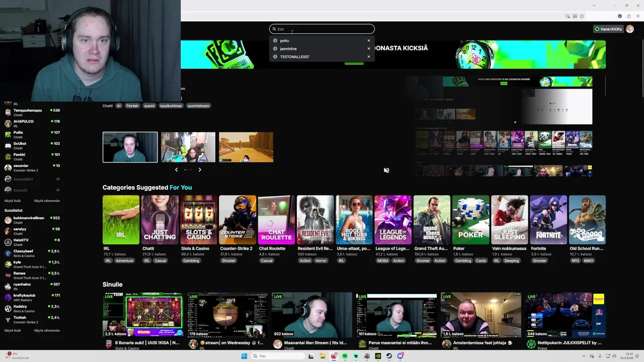Image resolution: width=644 pixels, height=362 pixels.
Task: Open the Counter-Strike 2 category card
Action: coord(237,220)
